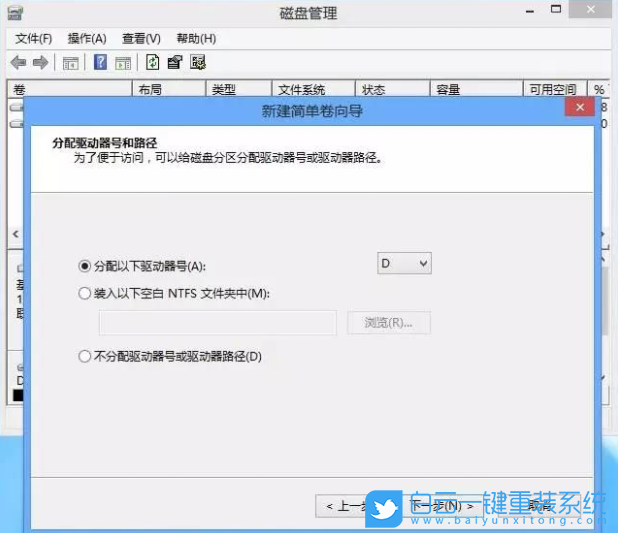Click the 布局 column header
The width and height of the screenshot is (618, 533).
click(x=169, y=89)
